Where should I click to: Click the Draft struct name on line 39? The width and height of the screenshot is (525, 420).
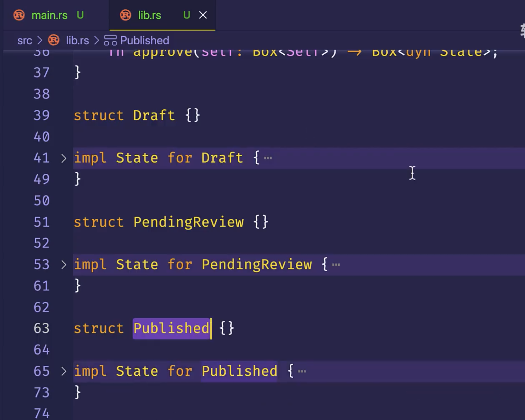154,116
